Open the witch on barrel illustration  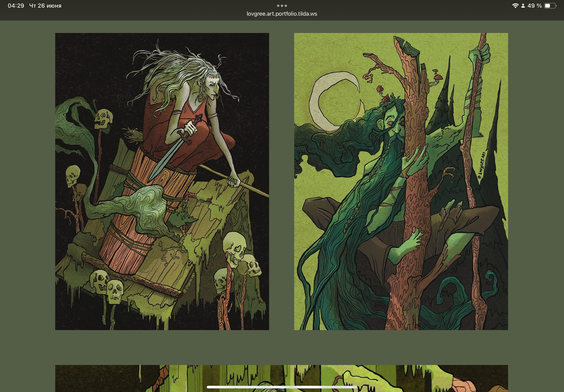[162, 181]
